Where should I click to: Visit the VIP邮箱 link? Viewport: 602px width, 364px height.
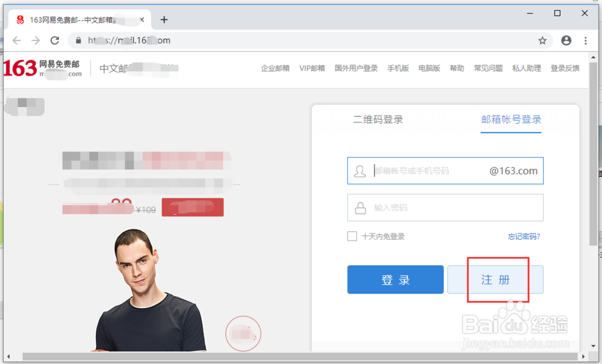coord(312,68)
